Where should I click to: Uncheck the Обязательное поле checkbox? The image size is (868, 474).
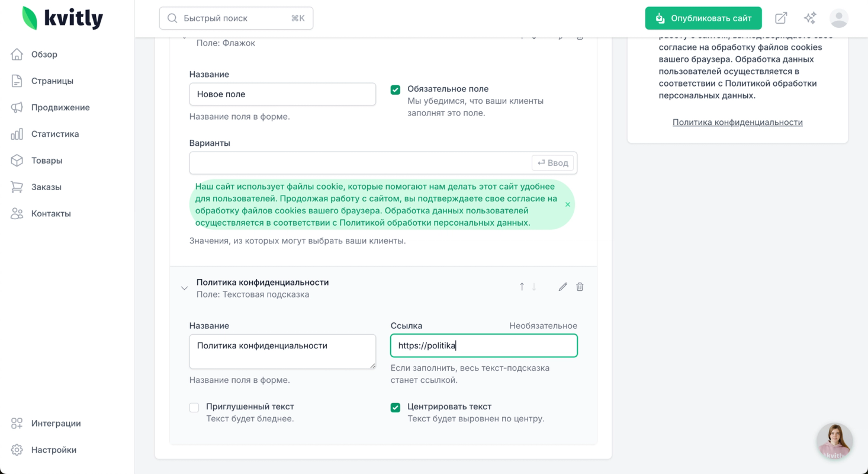coord(396,89)
